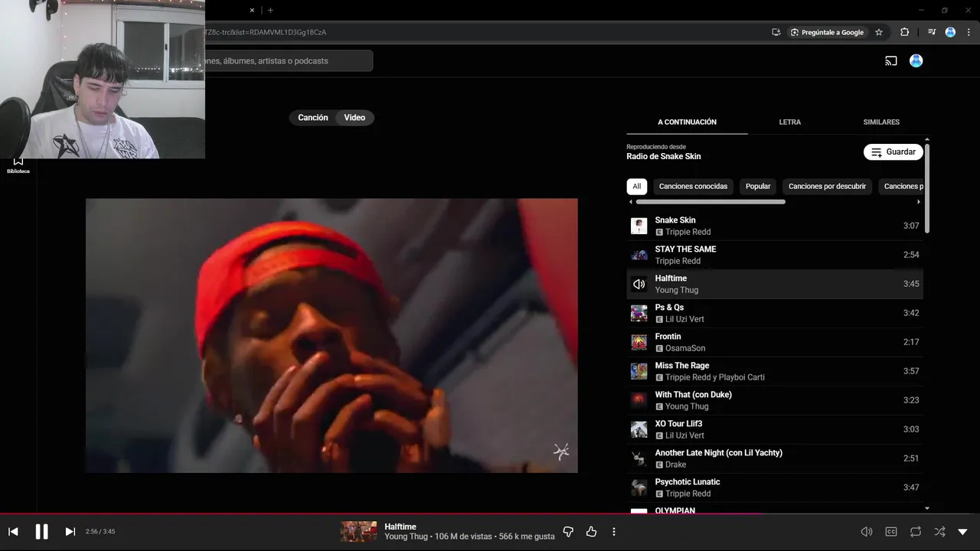Play Another Late Night from queue
This screenshot has height=551, width=980.
click(x=775, y=458)
